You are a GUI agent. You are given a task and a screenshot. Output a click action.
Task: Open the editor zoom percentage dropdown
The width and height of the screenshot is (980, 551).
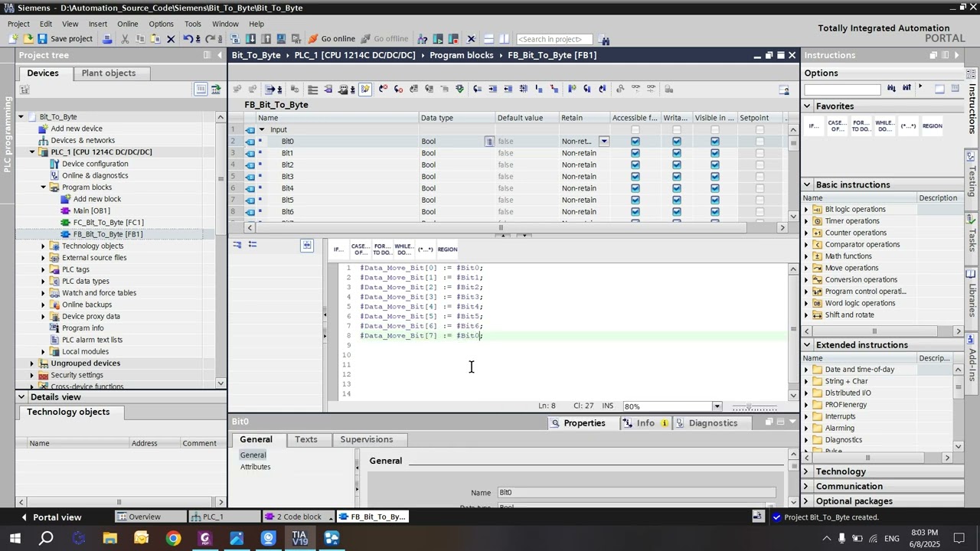(x=717, y=406)
